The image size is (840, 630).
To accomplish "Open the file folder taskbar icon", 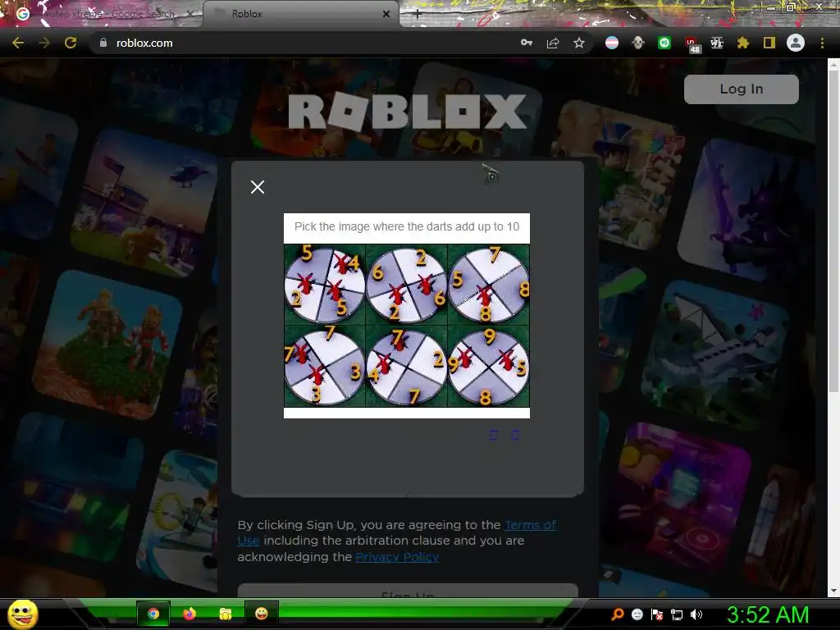I will (226, 614).
